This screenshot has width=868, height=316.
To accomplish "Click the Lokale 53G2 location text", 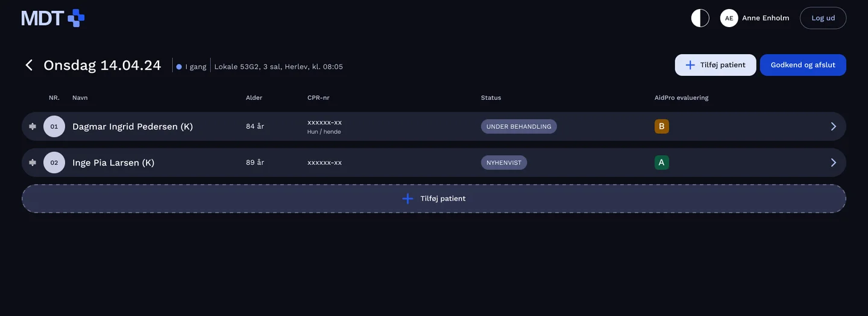I will click(x=278, y=67).
